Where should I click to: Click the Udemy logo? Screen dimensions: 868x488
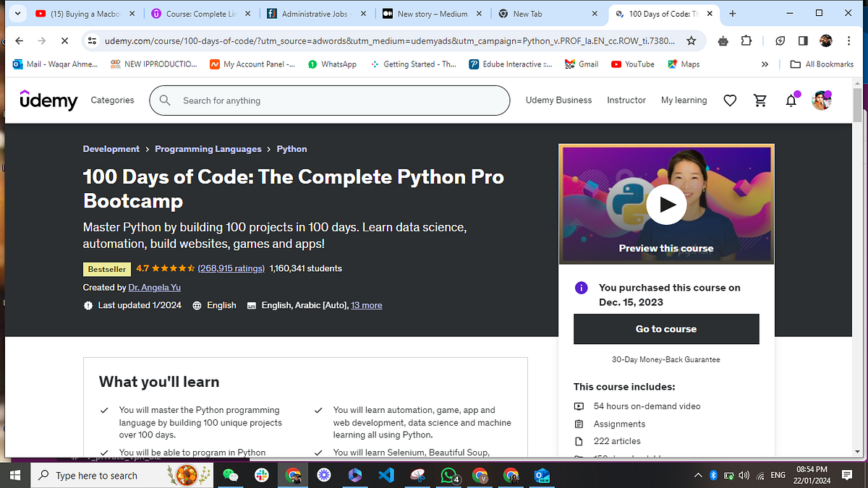[x=48, y=100]
